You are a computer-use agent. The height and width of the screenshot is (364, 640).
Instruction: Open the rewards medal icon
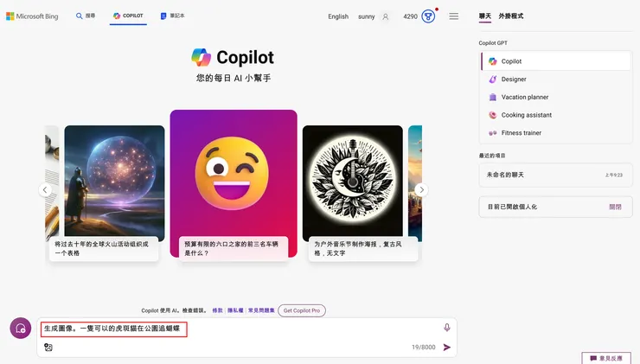[428, 16]
